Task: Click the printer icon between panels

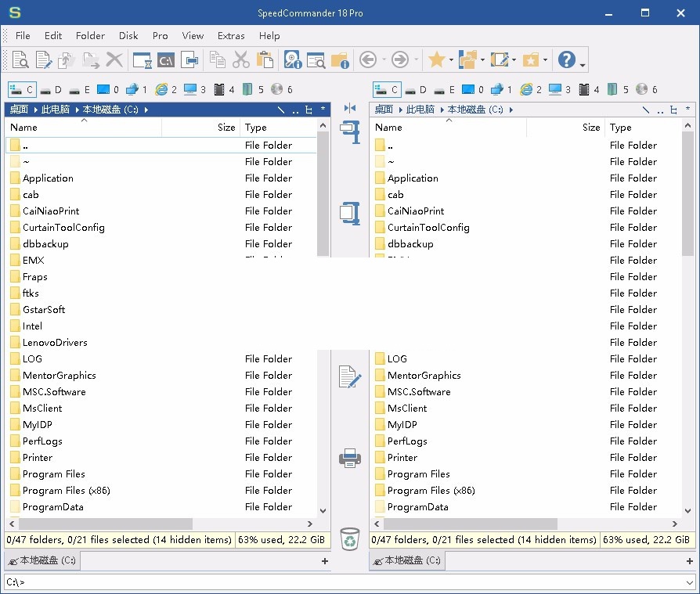Action: pyautogui.click(x=349, y=458)
